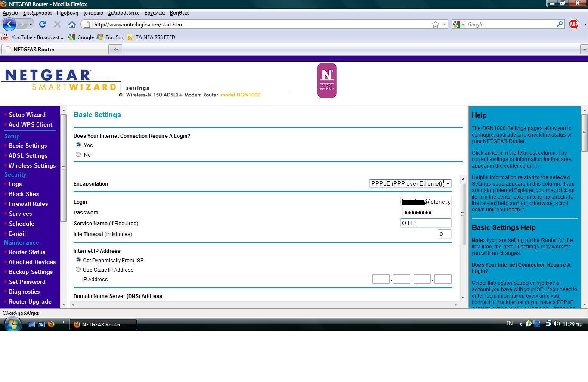This screenshot has height=382, width=588.
Task: Open the Windows Start orb
Action: pyautogui.click(x=12, y=324)
